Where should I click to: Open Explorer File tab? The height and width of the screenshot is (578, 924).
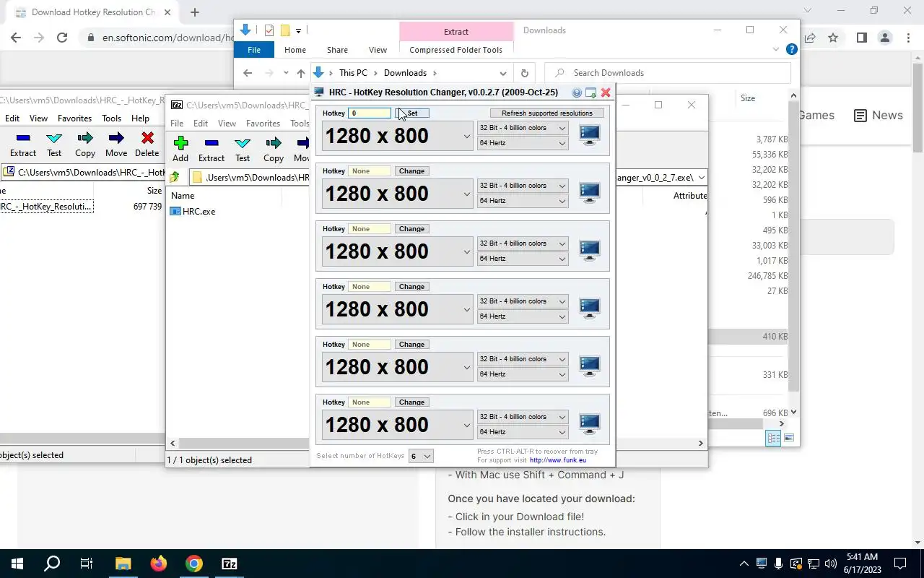click(254, 50)
